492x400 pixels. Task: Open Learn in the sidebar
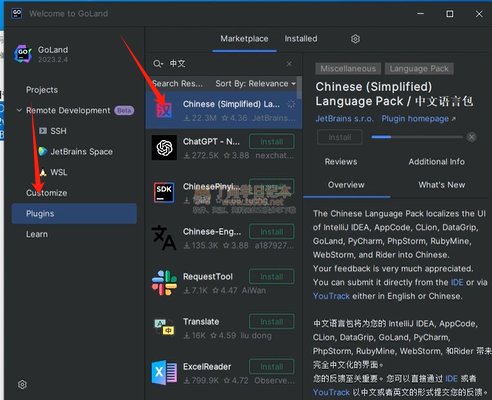pyautogui.click(x=37, y=234)
